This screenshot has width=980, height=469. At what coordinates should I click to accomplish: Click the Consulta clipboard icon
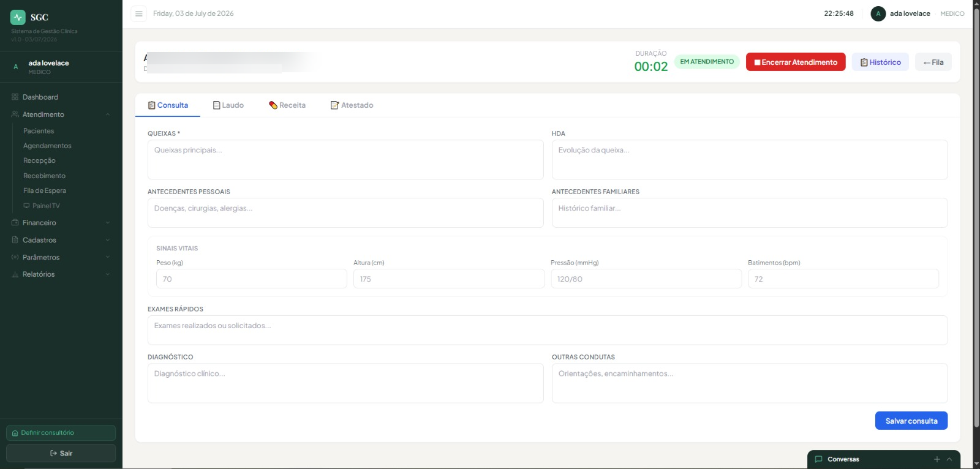(151, 105)
